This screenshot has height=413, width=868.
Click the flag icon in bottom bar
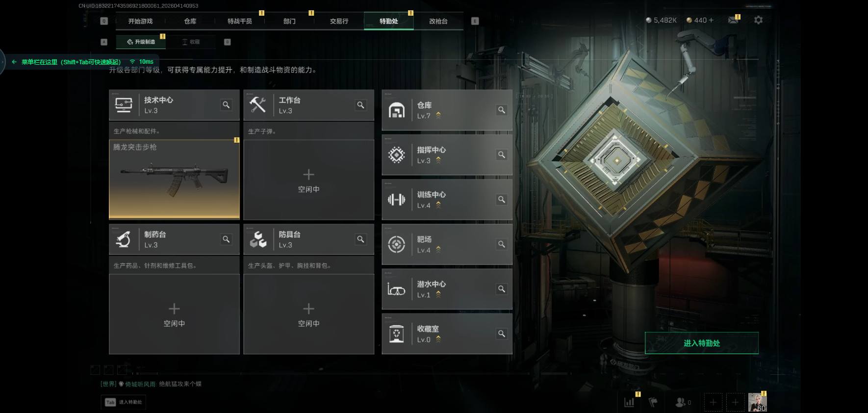click(653, 402)
